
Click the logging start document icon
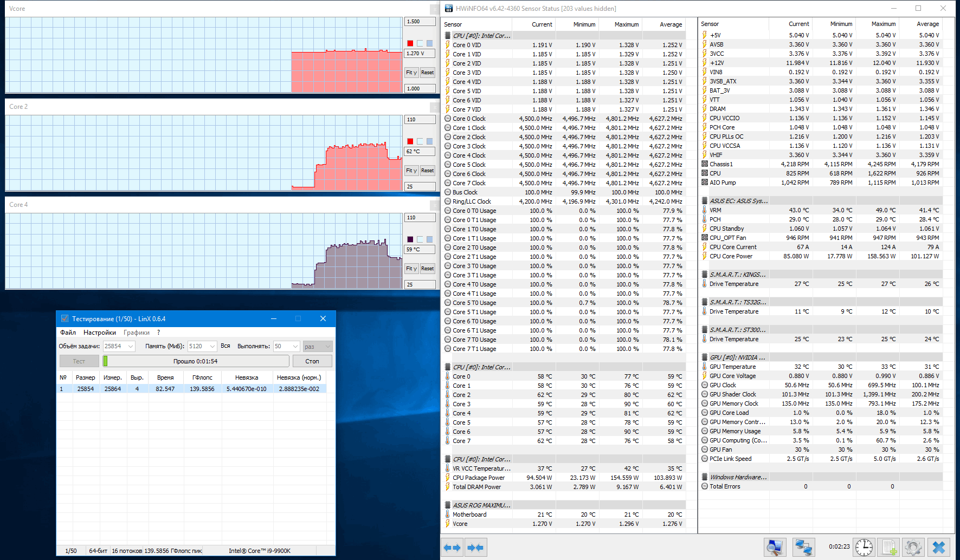click(888, 548)
